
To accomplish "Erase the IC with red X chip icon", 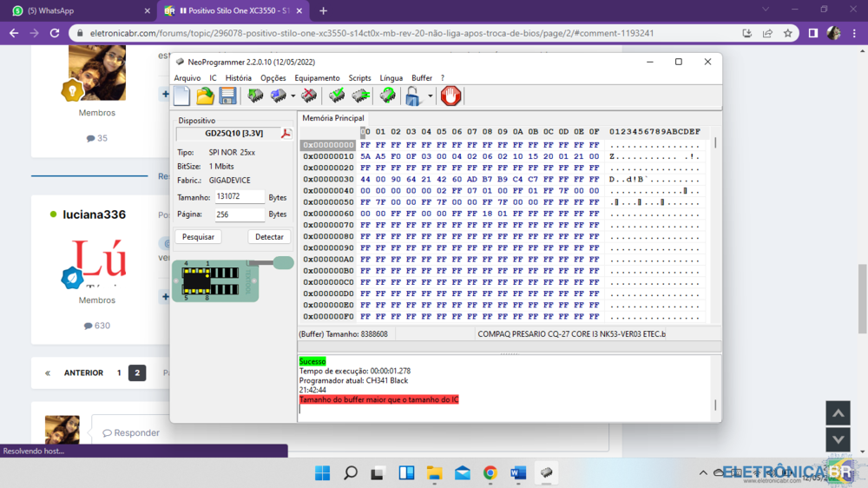I will (x=308, y=96).
